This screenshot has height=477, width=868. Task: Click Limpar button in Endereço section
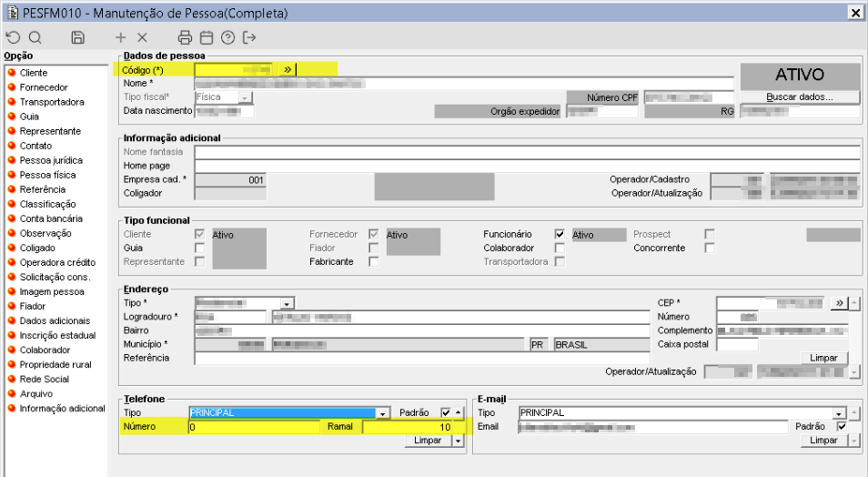pyautogui.click(x=823, y=358)
